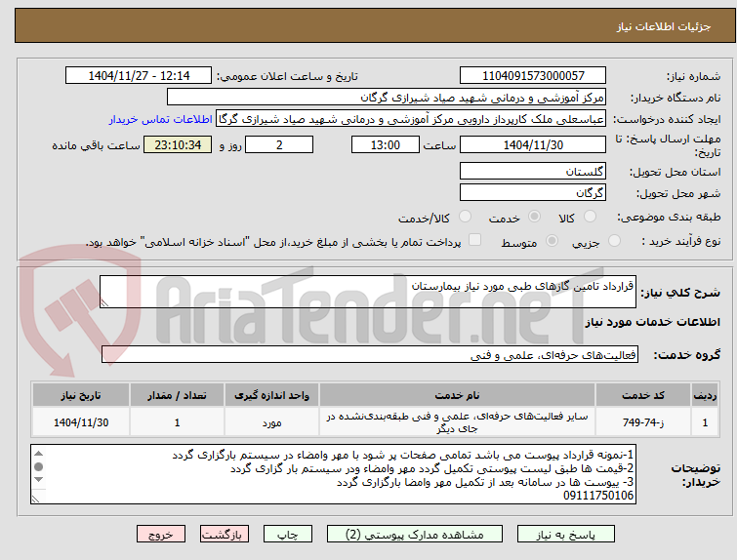Click the remaining days field showing 2
The height and width of the screenshot is (560, 737).
tap(279, 144)
